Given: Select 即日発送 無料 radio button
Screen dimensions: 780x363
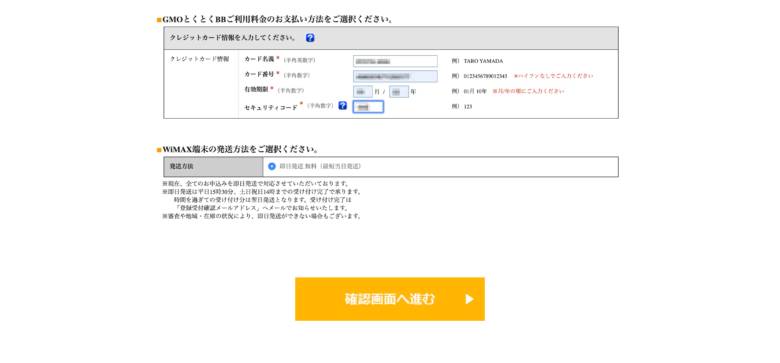Looking at the screenshot, I should (x=272, y=167).
